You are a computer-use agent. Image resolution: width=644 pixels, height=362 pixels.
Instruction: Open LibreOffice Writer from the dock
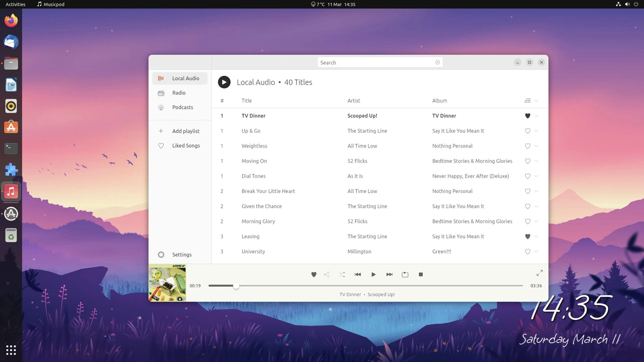pyautogui.click(x=11, y=85)
